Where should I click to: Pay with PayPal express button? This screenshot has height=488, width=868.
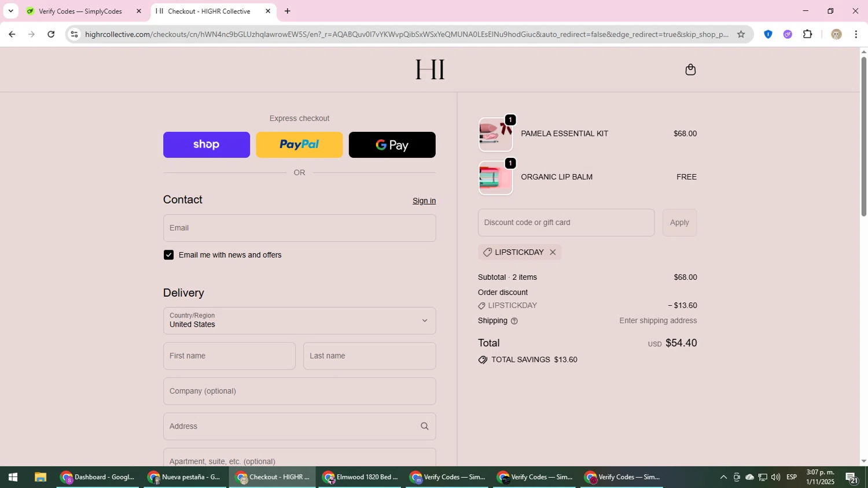pos(299,145)
